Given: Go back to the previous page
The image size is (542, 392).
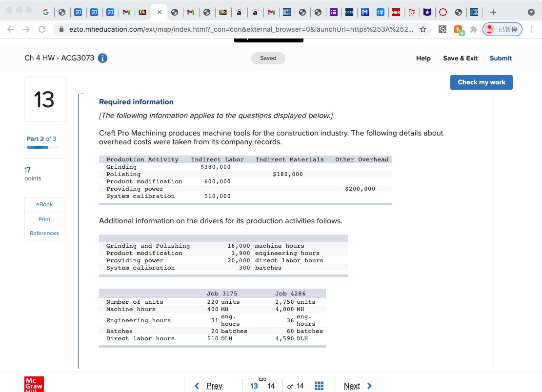Looking at the screenshot, I should tap(11, 29).
